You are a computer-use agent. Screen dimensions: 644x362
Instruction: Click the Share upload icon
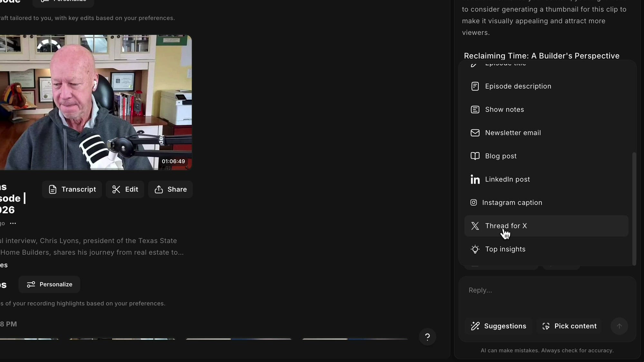[x=159, y=190]
